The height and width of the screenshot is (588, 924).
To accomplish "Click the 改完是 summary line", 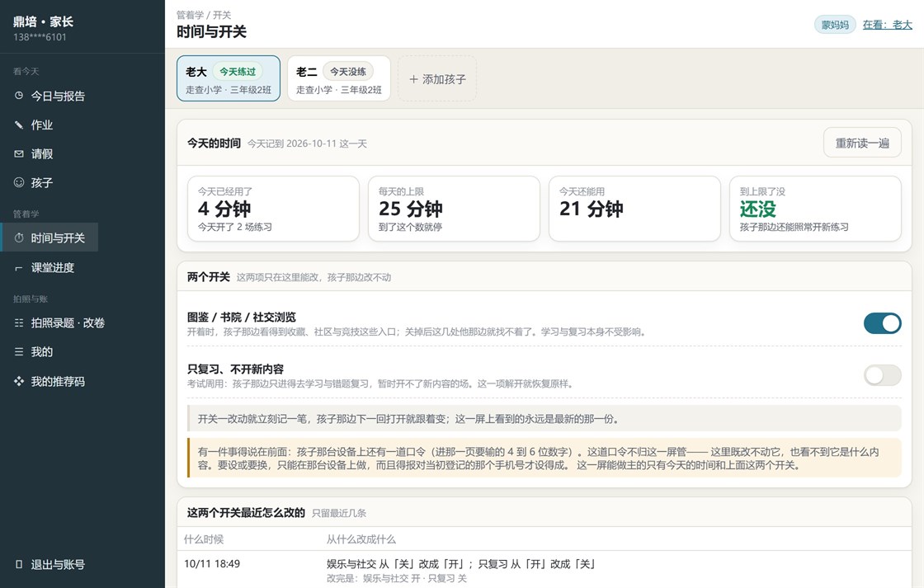I will click(397, 579).
